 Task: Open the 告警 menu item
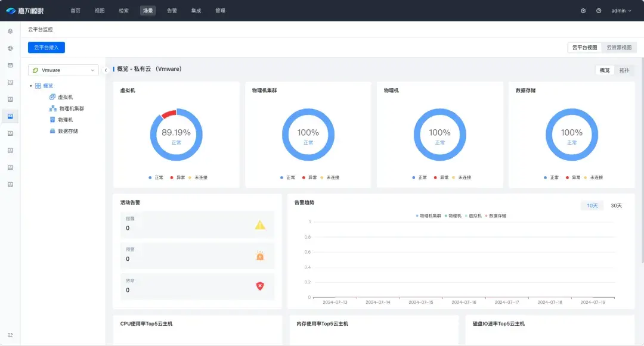[172, 11]
